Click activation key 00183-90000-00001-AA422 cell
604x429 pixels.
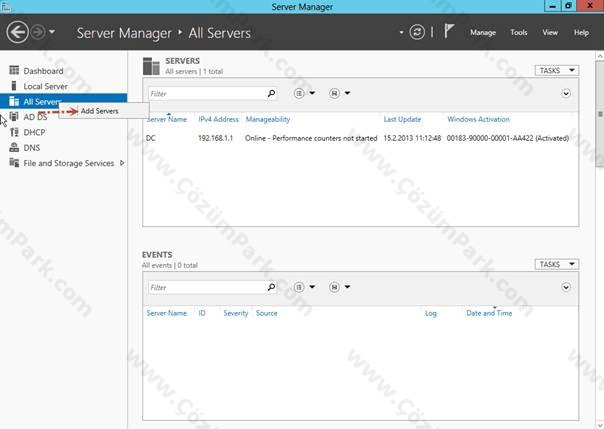508,138
